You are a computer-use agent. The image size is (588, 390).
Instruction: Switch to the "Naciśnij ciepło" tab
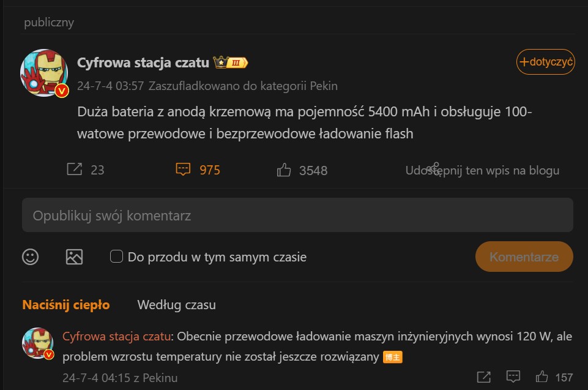pyautogui.click(x=66, y=305)
